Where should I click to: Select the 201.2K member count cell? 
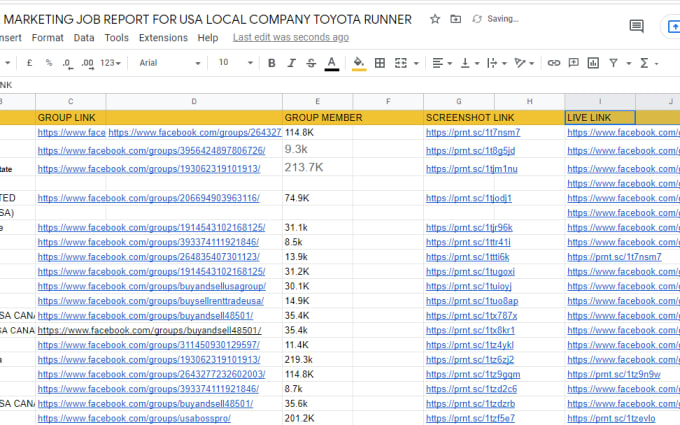tap(317, 418)
